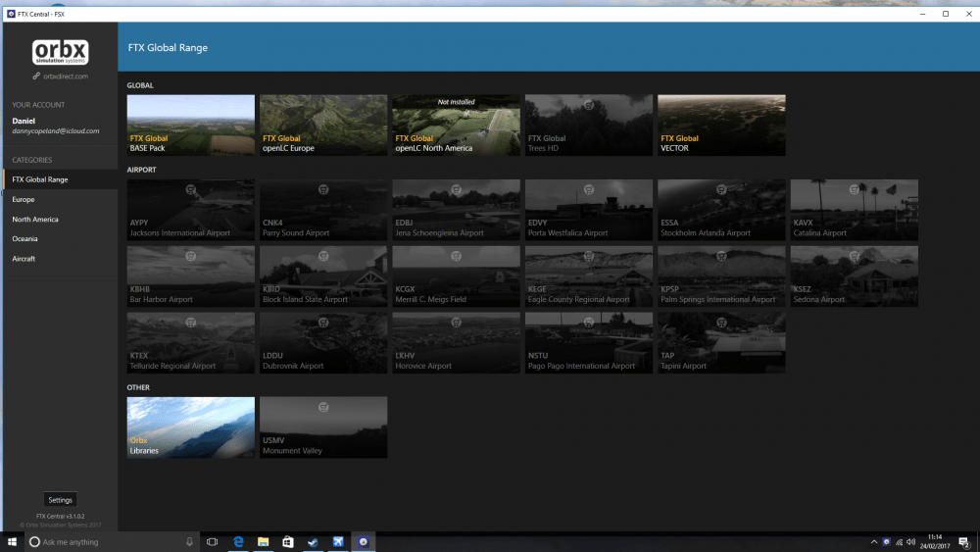Click cart icon on KAVX Catalina Airport tile
Screen dimensions: 980x552
coord(854,189)
